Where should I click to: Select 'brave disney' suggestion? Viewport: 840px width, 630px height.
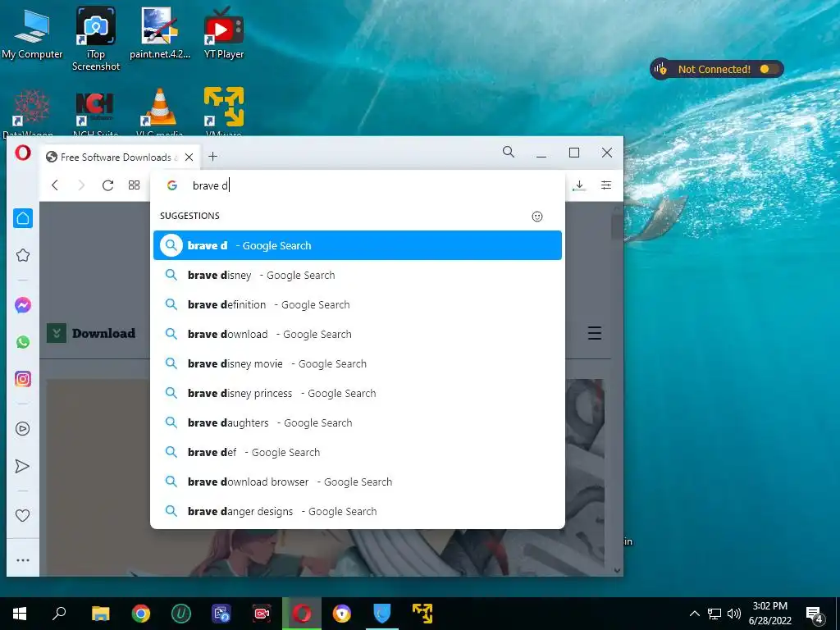coord(358,276)
